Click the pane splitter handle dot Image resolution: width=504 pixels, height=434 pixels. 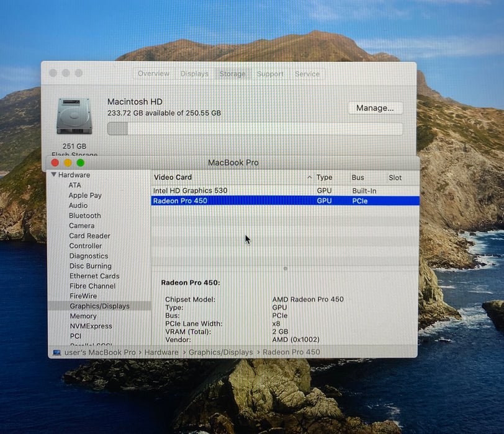tap(286, 268)
